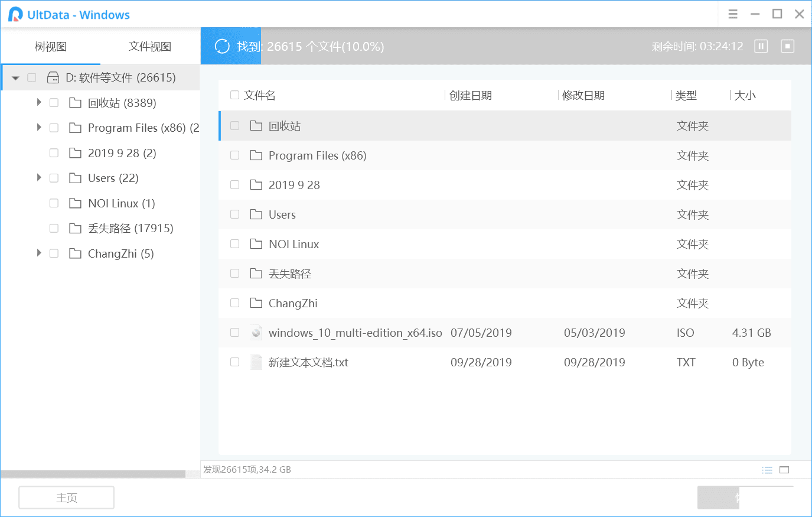Click folder icon of 丢失路径 (17915) in tree
The image size is (812, 517).
point(76,228)
